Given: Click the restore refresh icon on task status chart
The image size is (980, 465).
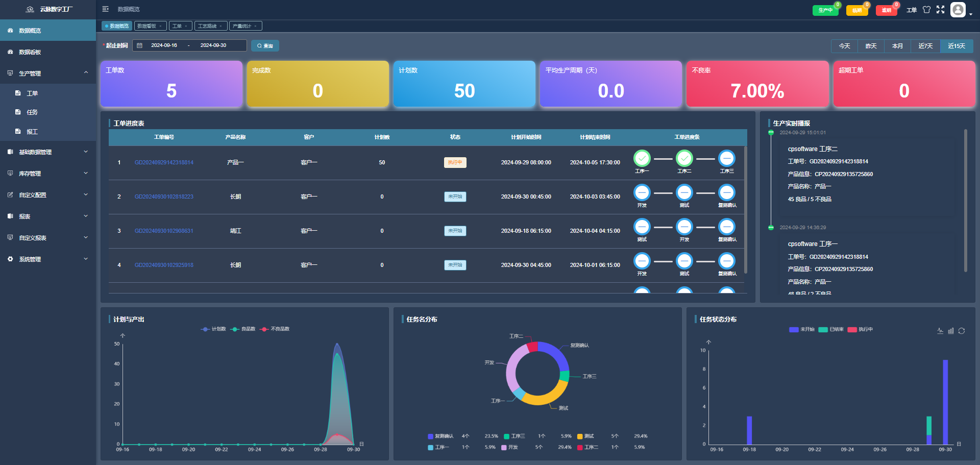Looking at the screenshot, I should coord(962,331).
